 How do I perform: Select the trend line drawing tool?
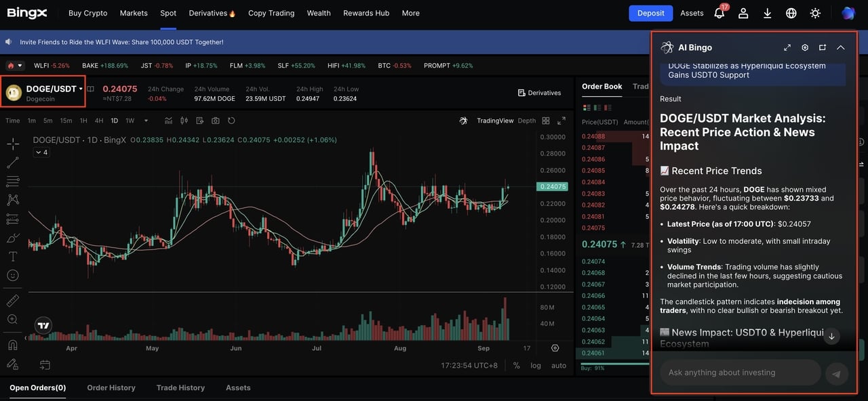[x=12, y=163]
